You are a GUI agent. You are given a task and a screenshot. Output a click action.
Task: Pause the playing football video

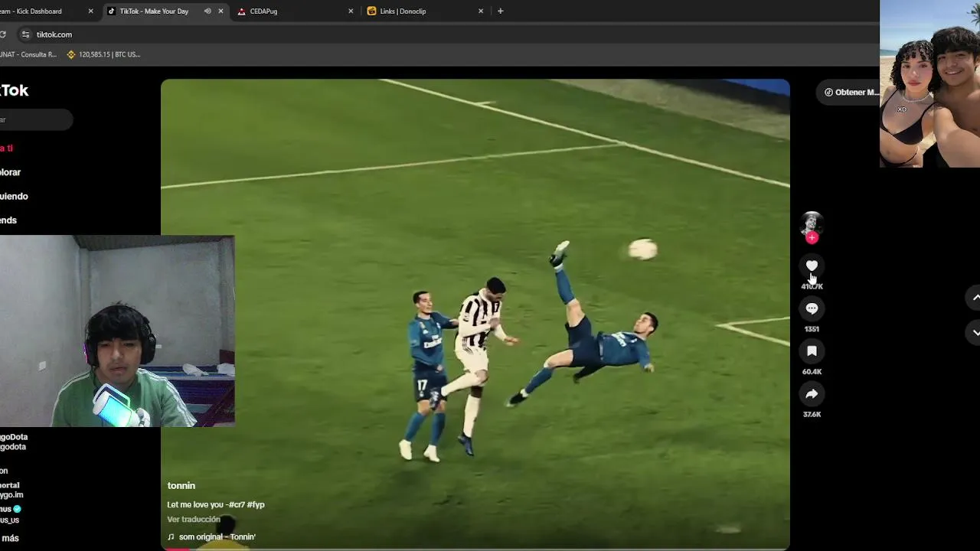[475, 314]
